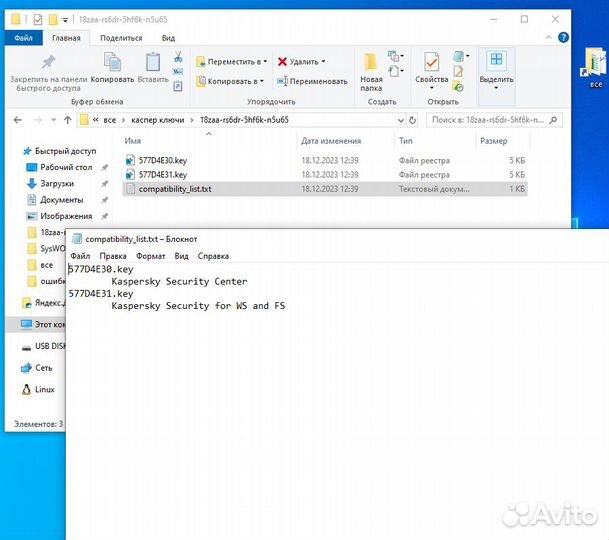
Task: Open Quick access in sidebar
Action: 59,151
